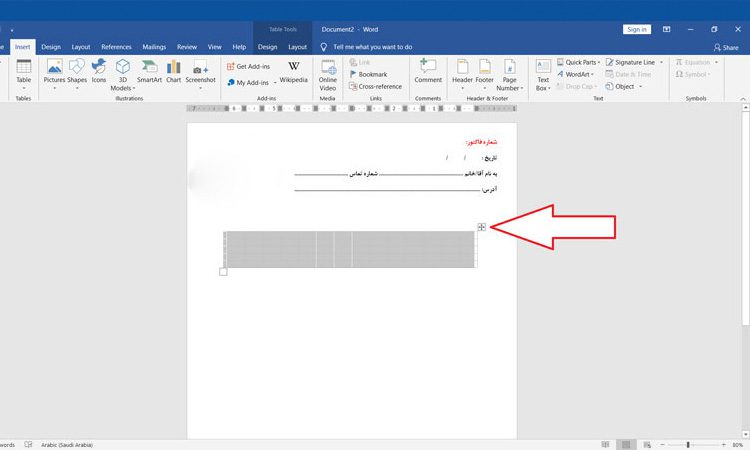
Task: Click the zoom slider handle
Action: tap(688, 445)
